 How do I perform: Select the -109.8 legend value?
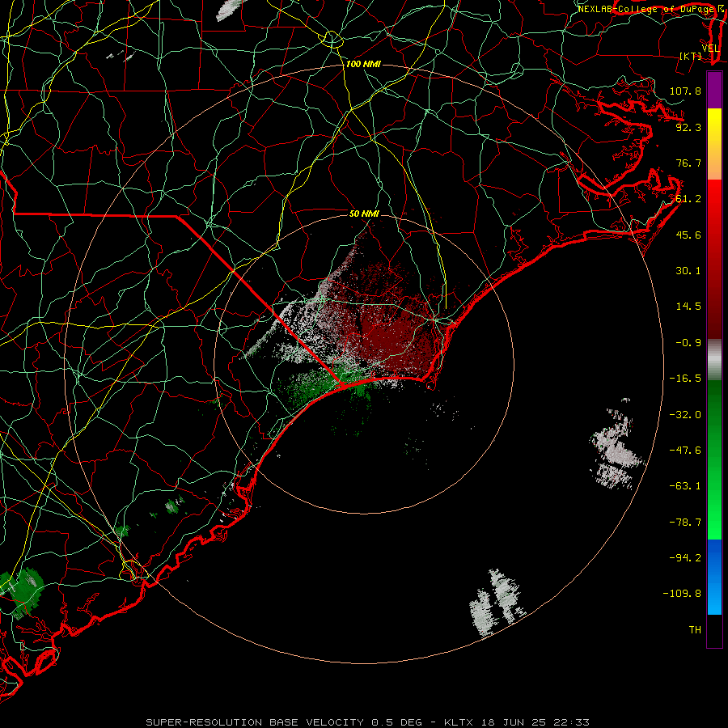coord(682,594)
